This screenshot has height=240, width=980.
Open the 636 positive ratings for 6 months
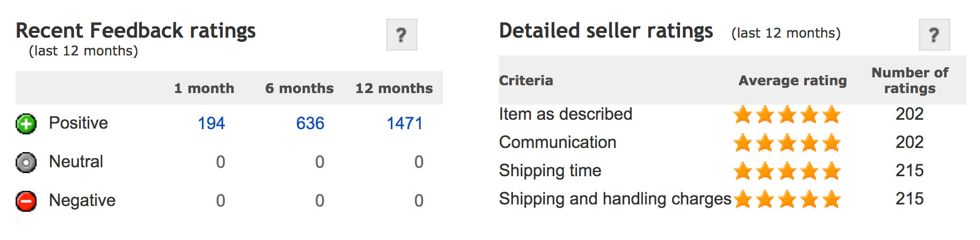coord(310,123)
